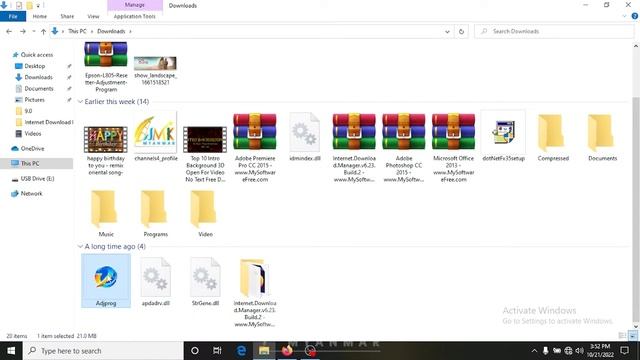Open the Application Tools tab
Screen dimensions: 640x360
(x=135, y=16)
